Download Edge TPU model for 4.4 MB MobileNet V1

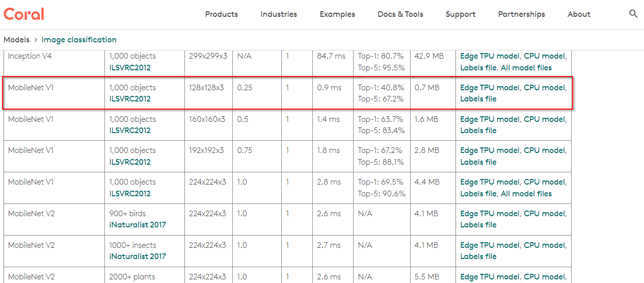point(490,182)
